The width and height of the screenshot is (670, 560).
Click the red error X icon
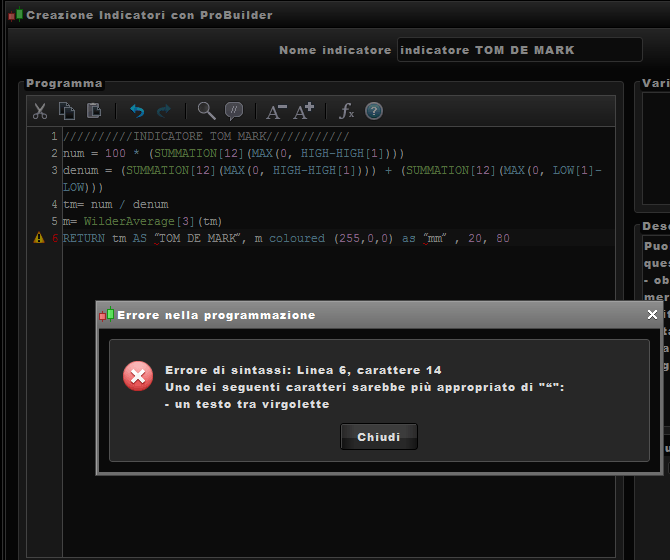pos(138,376)
